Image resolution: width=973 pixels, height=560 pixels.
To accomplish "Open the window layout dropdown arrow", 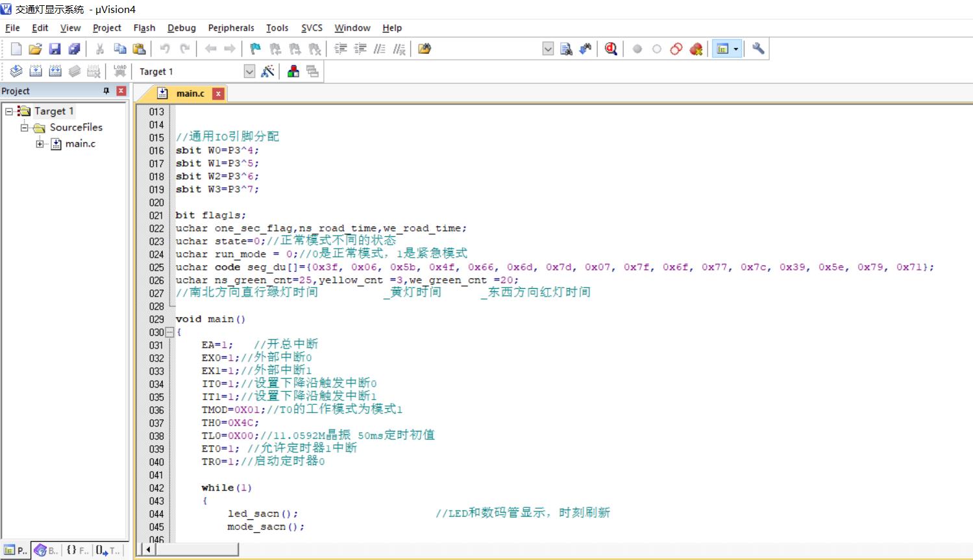I will point(736,49).
